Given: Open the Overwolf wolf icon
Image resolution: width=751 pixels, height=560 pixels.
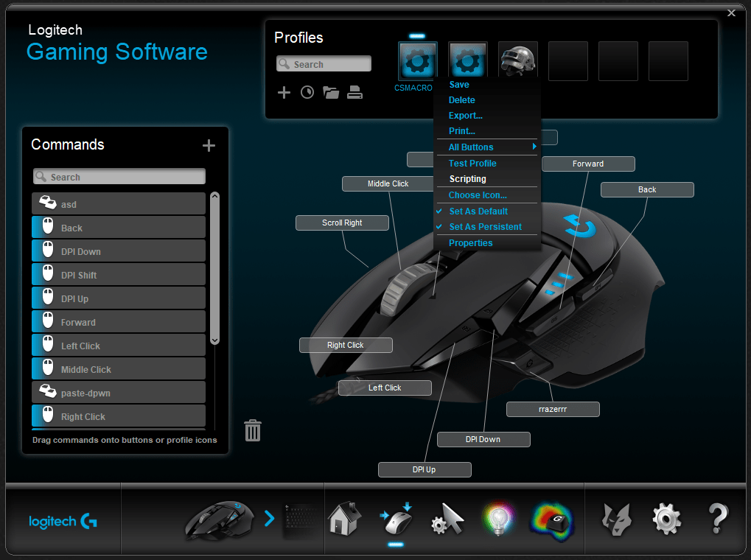Looking at the screenshot, I should point(616,519).
